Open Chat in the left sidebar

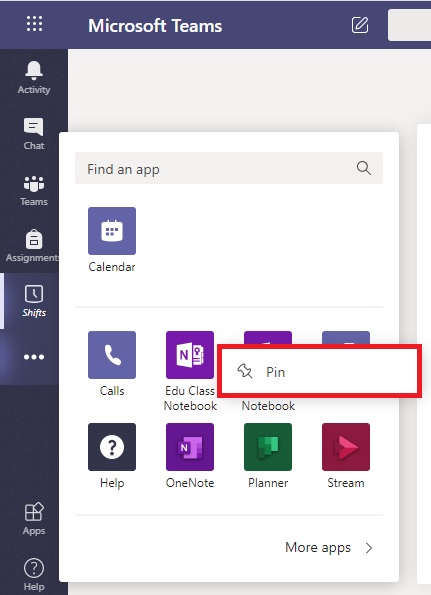point(34,134)
